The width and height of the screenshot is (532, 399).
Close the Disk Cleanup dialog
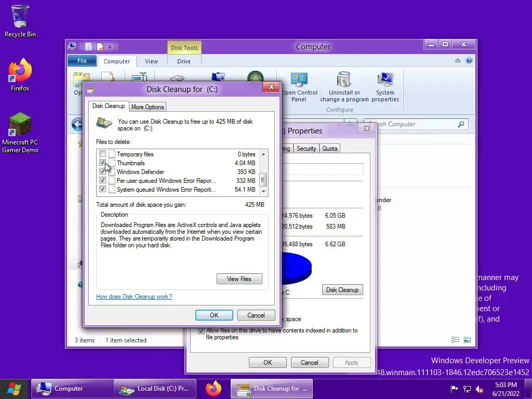pyautogui.click(x=271, y=87)
